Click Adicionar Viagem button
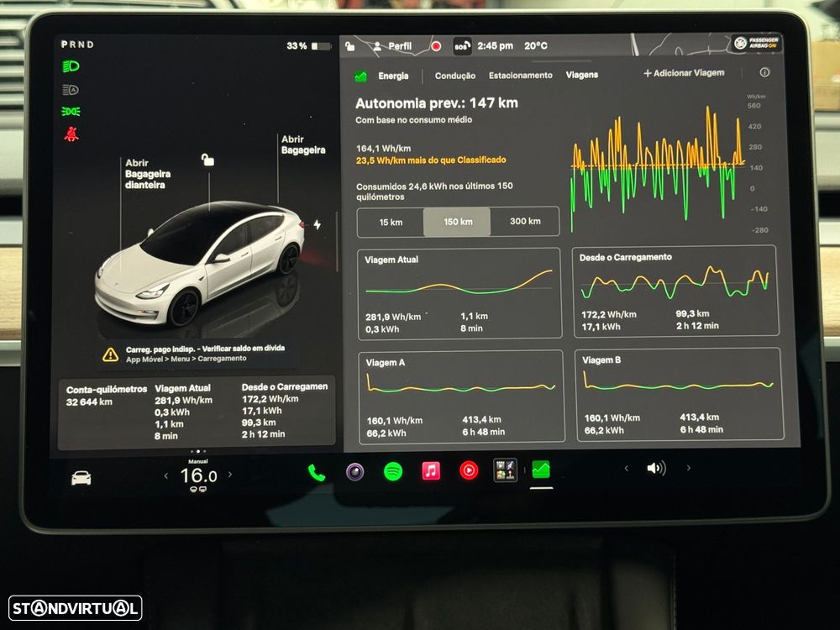 tap(684, 73)
